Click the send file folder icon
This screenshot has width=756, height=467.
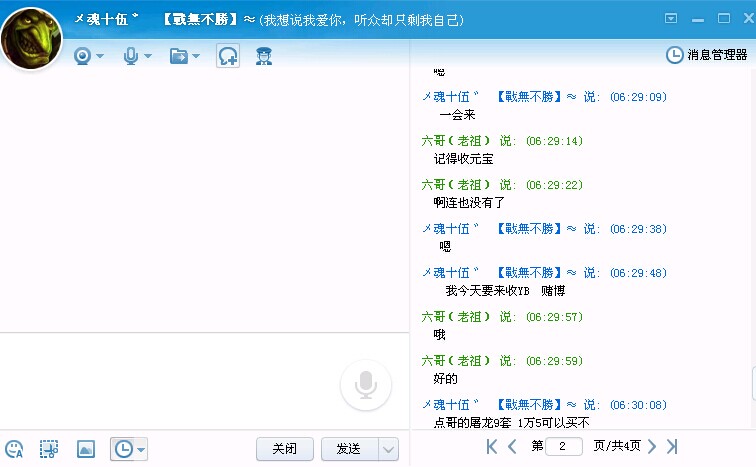(179, 56)
